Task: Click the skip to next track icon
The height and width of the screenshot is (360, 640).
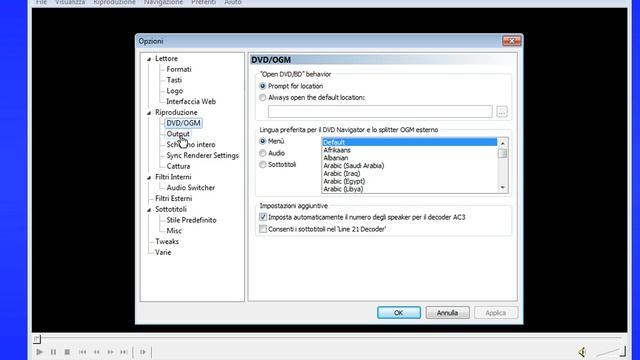Action: [x=124, y=352]
